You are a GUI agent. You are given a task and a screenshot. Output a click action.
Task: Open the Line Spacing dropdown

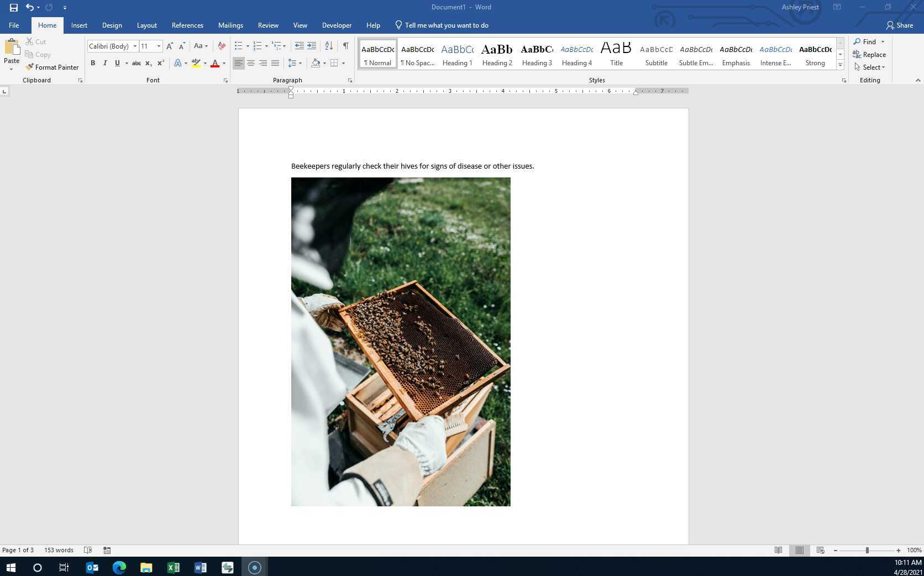pyautogui.click(x=295, y=62)
